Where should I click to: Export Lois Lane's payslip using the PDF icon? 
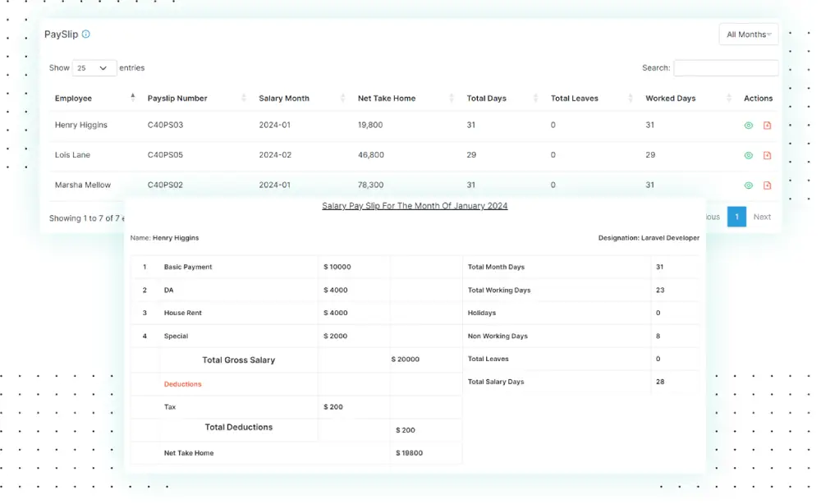click(768, 154)
